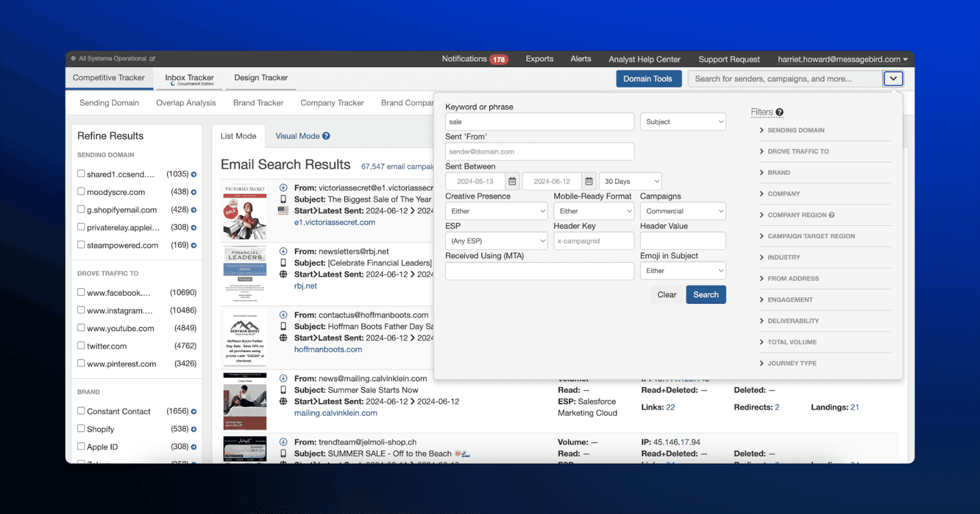
Task: Open the end date calendar picker icon
Action: coord(589,181)
